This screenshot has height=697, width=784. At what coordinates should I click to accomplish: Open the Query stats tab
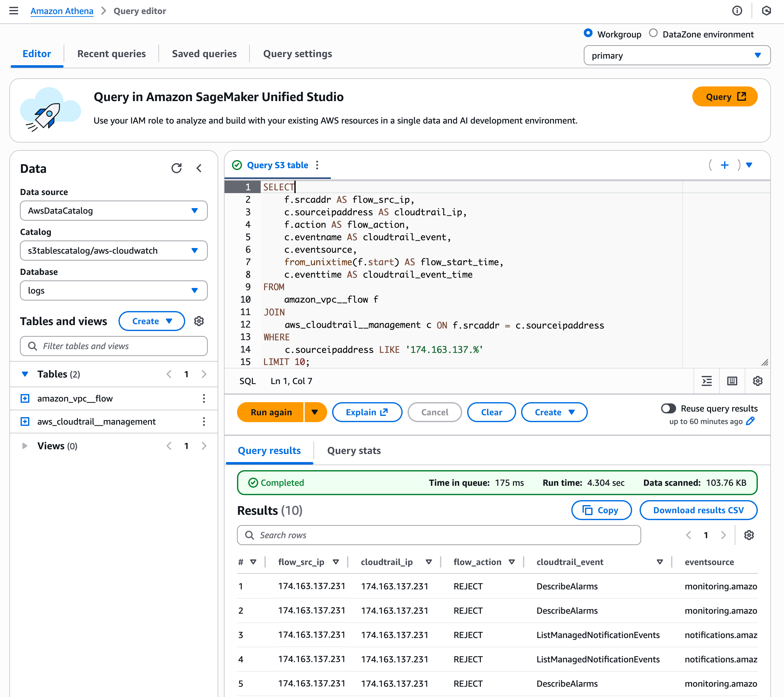pos(354,451)
